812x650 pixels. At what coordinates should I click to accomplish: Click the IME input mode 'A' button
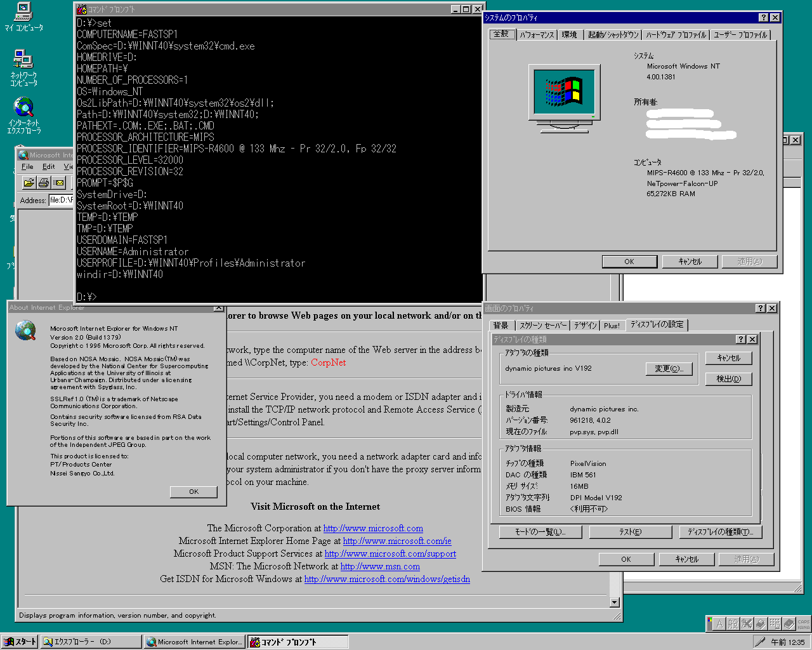coord(720,624)
